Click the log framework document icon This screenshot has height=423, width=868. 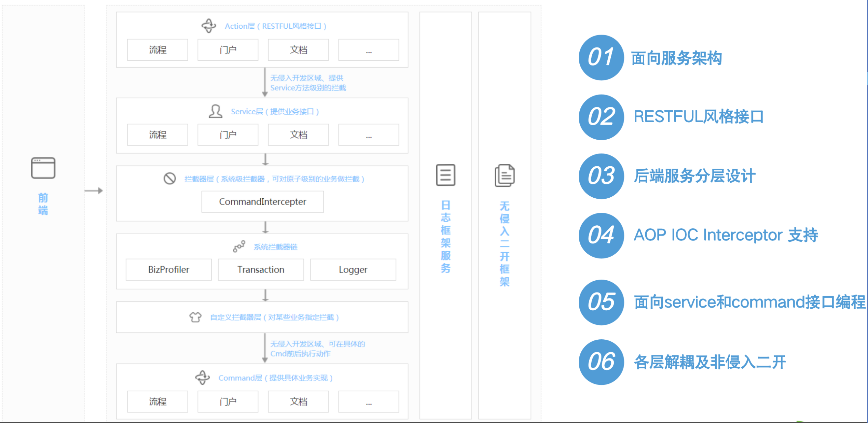(x=445, y=175)
